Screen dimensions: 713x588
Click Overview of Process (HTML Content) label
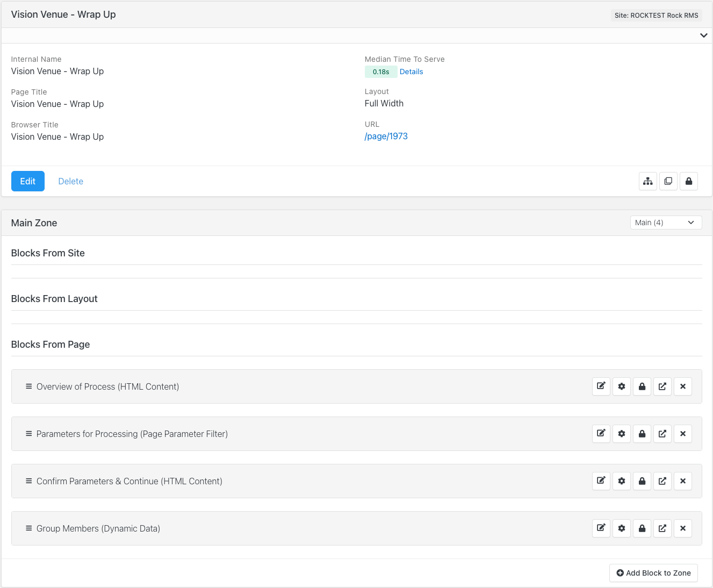107,386
